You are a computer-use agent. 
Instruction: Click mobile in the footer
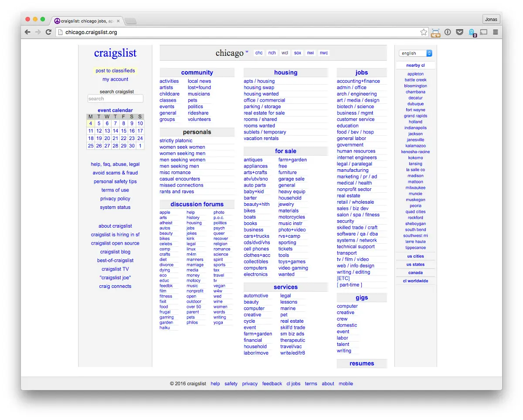coord(346,384)
